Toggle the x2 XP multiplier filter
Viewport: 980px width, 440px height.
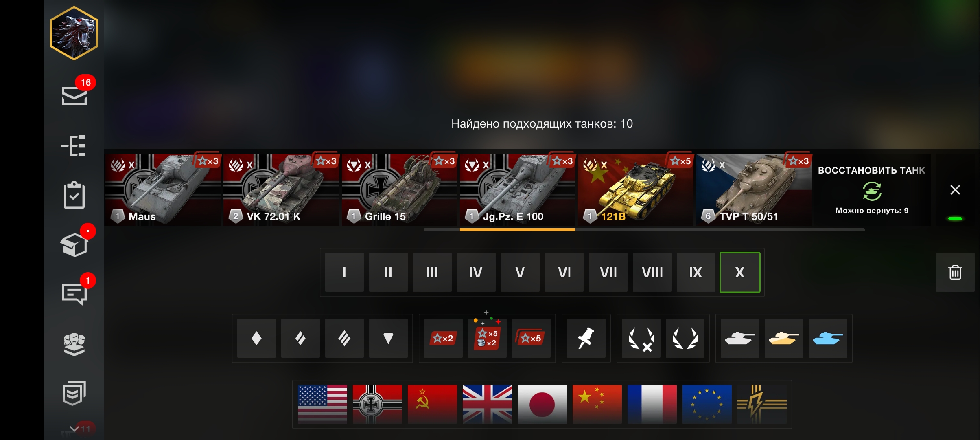pyautogui.click(x=443, y=338)
